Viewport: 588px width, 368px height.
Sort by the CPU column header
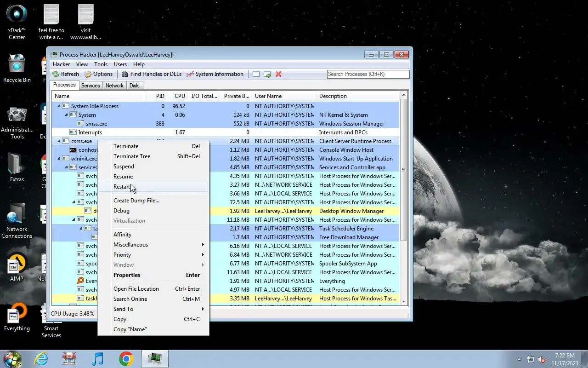[177, 96]
